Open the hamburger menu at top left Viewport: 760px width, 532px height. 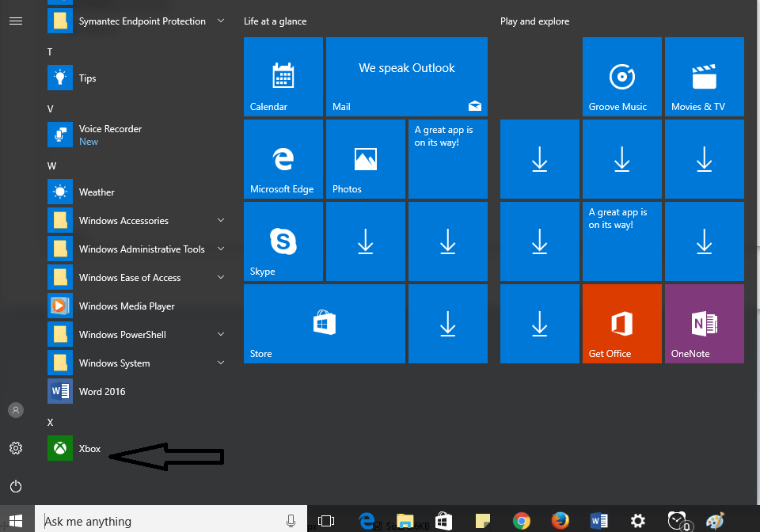(16, 21)
